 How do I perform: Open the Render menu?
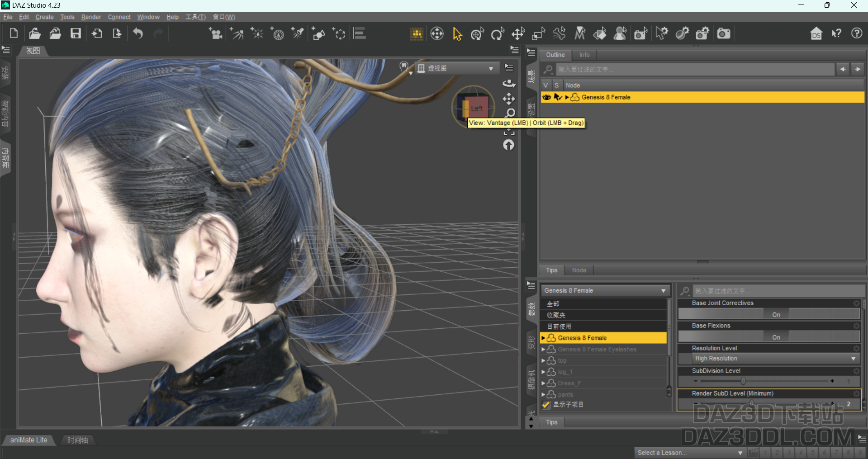[x=91, y=17]
